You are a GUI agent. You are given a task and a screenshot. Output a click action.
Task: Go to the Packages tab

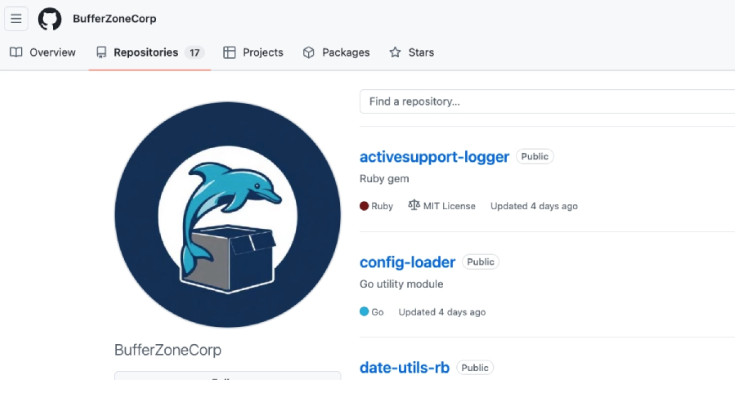[336, 52]
